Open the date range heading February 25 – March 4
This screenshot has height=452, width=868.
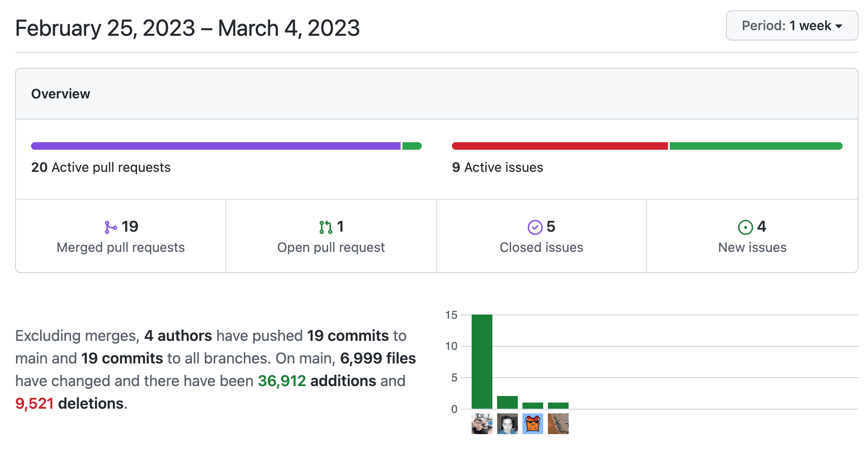pyautogui.click(x=187, y=28)
